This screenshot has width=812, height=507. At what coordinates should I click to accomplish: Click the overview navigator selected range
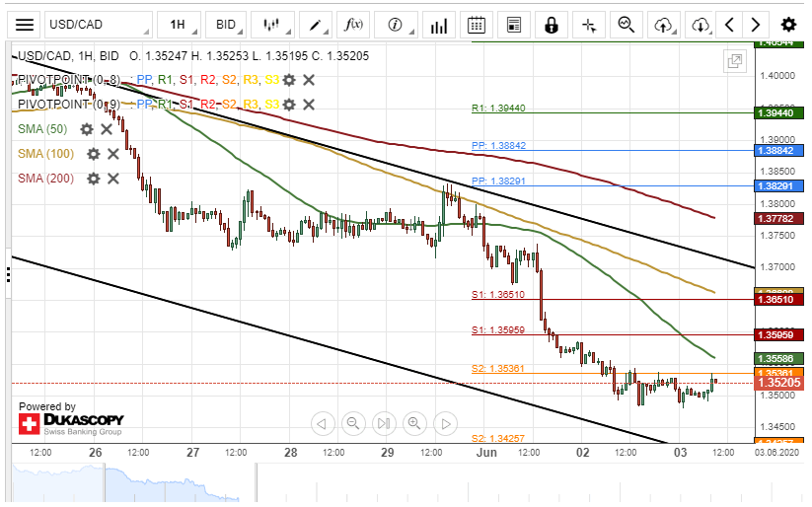pos(181,482)
